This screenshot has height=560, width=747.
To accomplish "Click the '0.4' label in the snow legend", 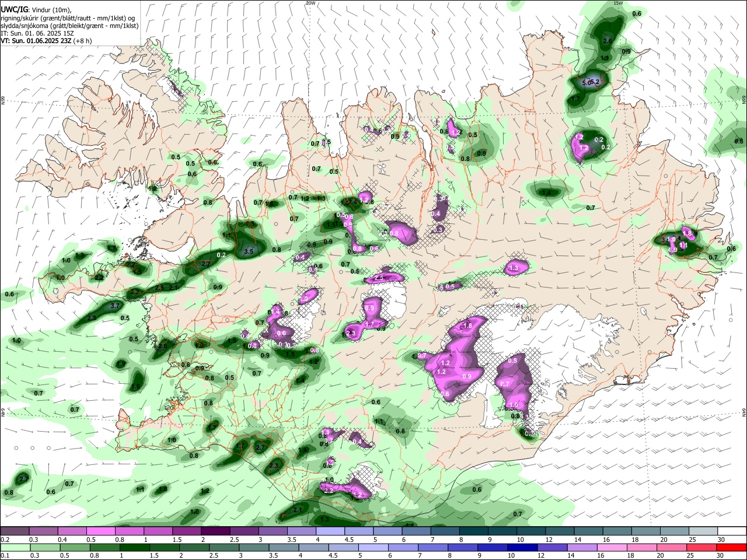I will tap(62, 540).
